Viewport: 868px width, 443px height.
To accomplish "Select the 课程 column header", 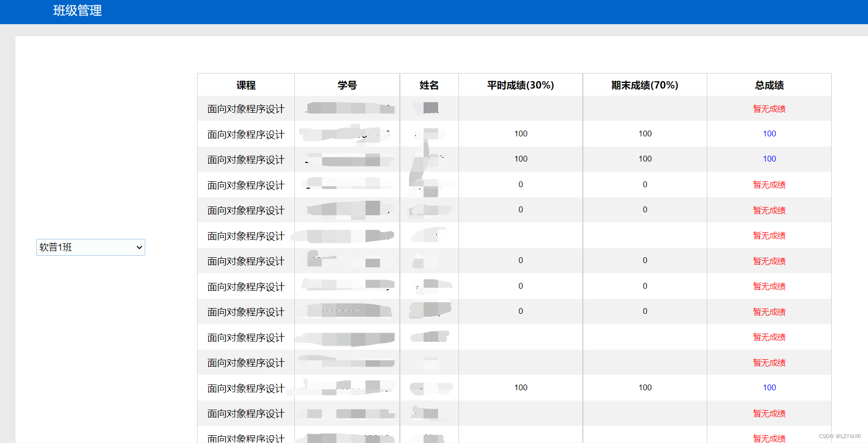I will [x=245, y=85].
